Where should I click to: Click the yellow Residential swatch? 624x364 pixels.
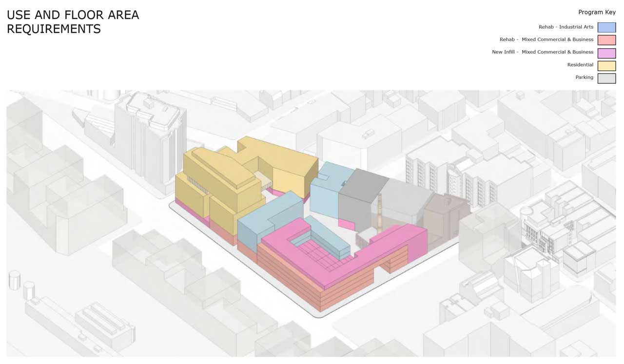(606, 65)
